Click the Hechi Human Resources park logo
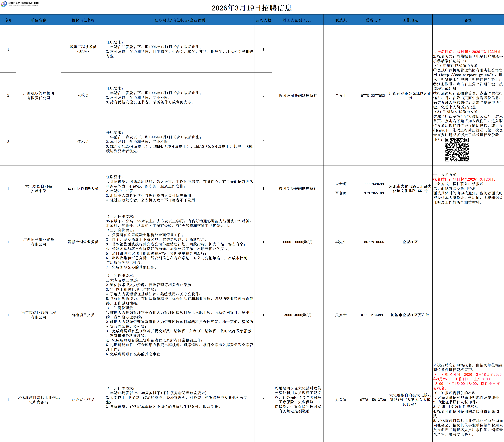Viewport: 504px width, 442px height. pyautogui.click(x=20, y=4)
